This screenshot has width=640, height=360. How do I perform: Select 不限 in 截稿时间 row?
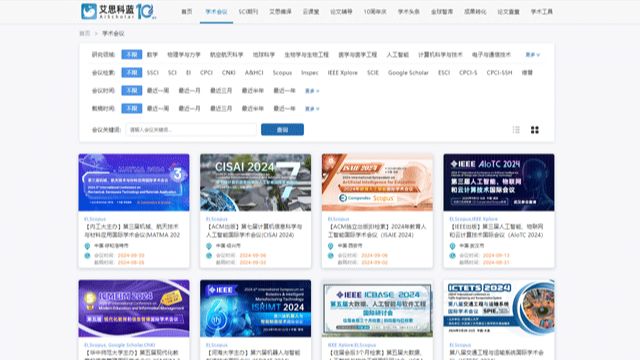click(x=131, y=108)
